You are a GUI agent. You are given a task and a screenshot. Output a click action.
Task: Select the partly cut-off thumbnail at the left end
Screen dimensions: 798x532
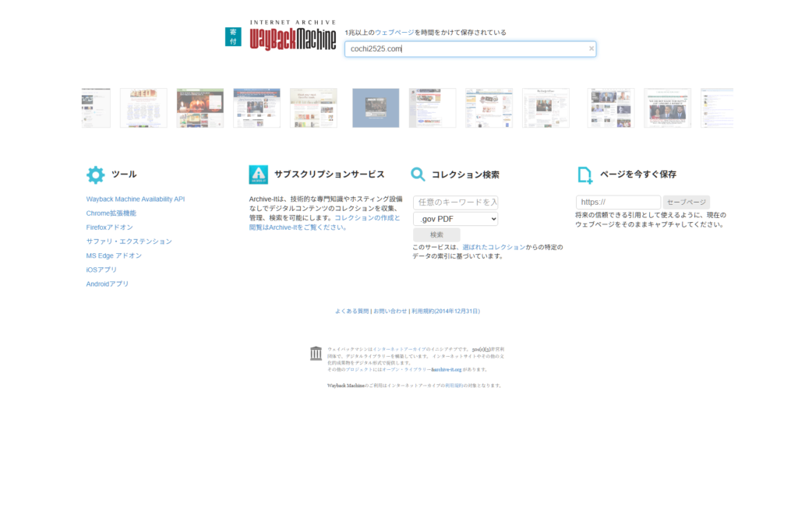click(x=96, y=108)
